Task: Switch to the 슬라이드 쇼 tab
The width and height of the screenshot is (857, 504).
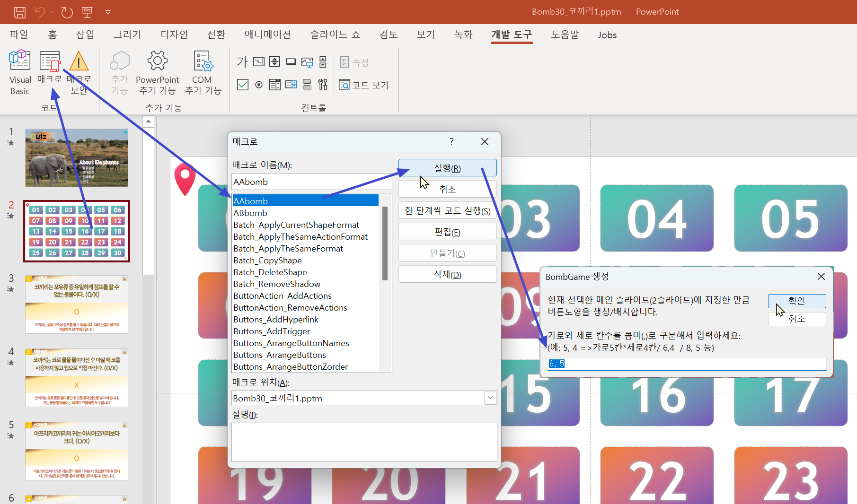Action: 335,35
